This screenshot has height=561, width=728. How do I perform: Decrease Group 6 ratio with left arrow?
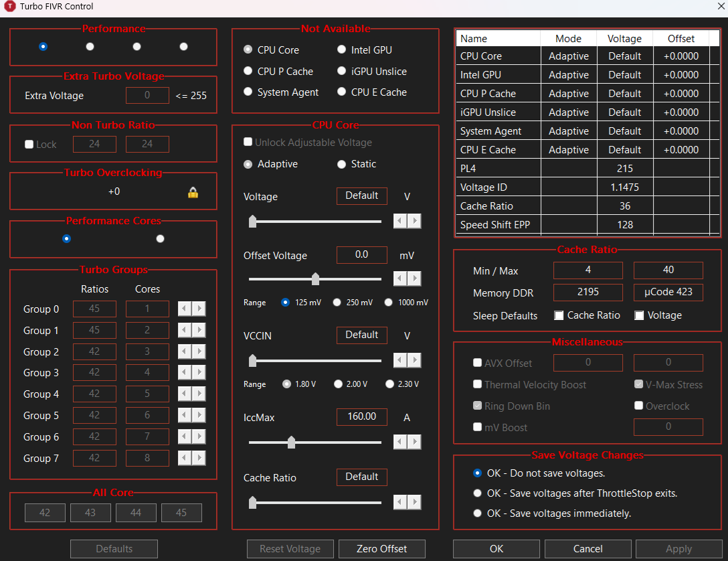(185, 436)
